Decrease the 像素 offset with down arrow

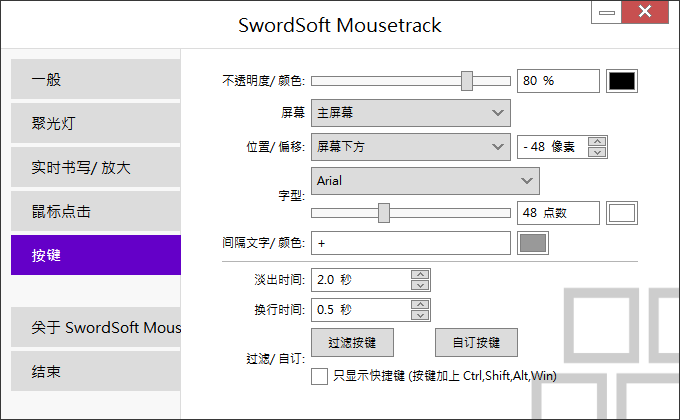597,152
